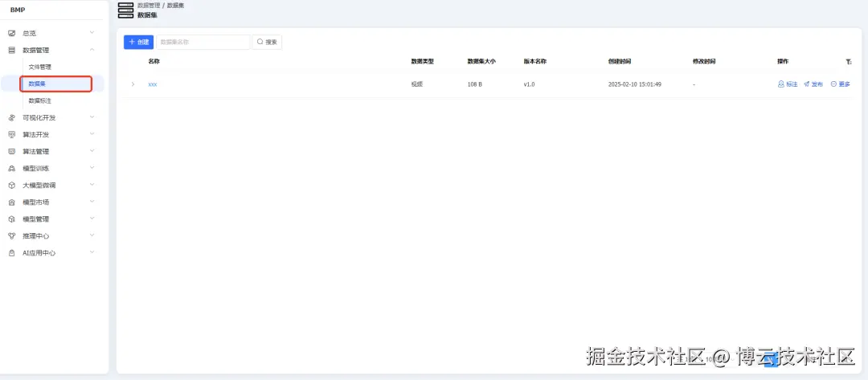Screen dimensions: 868x380
Task: Expand the 可视化开发 menu chevron
Action: coord(92,117)
